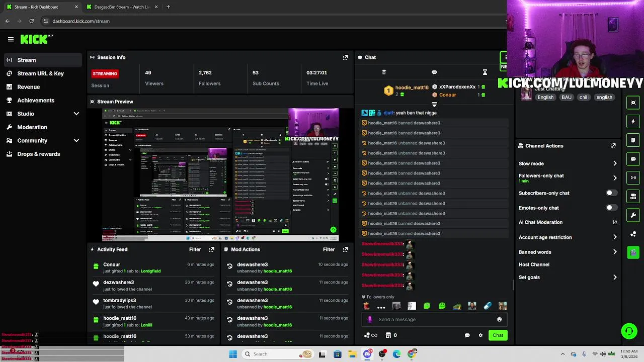The image size is (644, 362).
Task: Click hoodie_matt16 in chat leaderboard
Action: click(x=412, y=87)
